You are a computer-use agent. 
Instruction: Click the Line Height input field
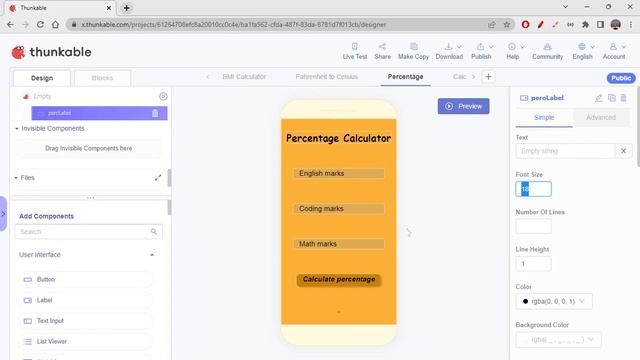(533, 264)
